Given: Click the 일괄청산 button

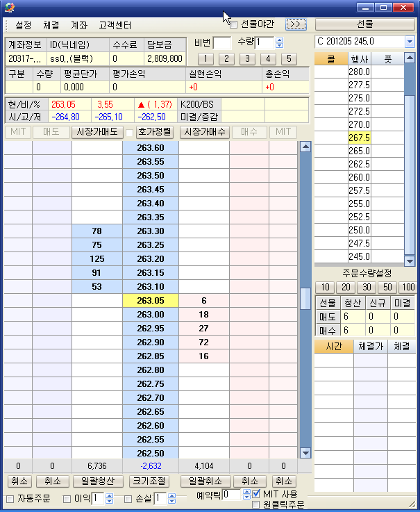Looking at the screenshot, I should 98,481.
